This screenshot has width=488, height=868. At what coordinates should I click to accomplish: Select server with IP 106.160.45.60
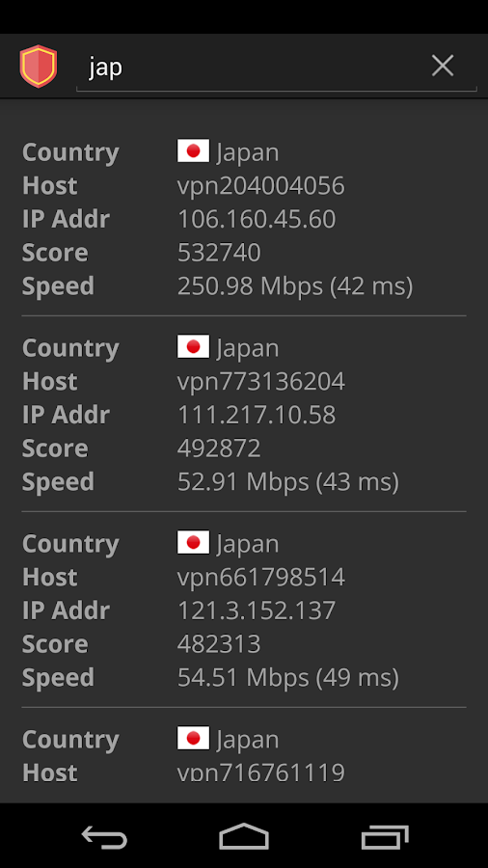257,219
